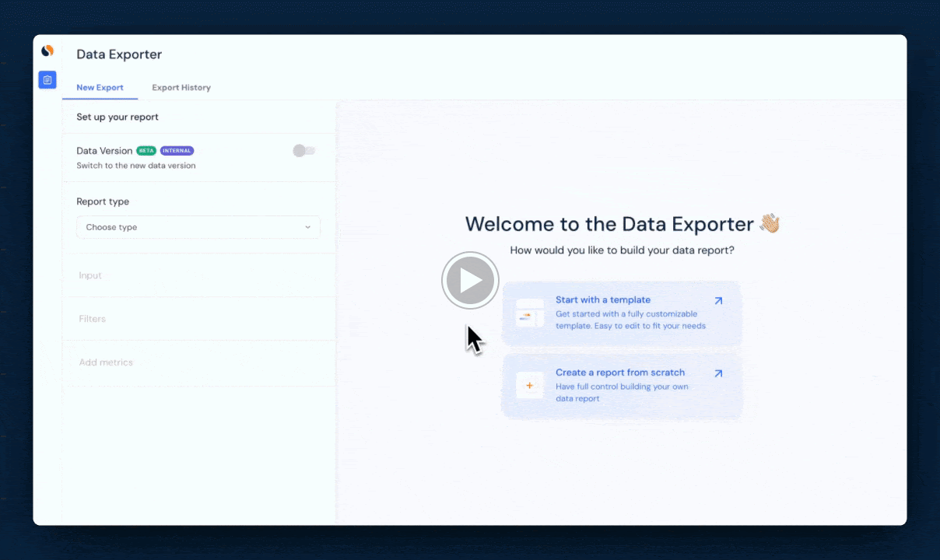Click the green BETA badge

pos(146,151)
